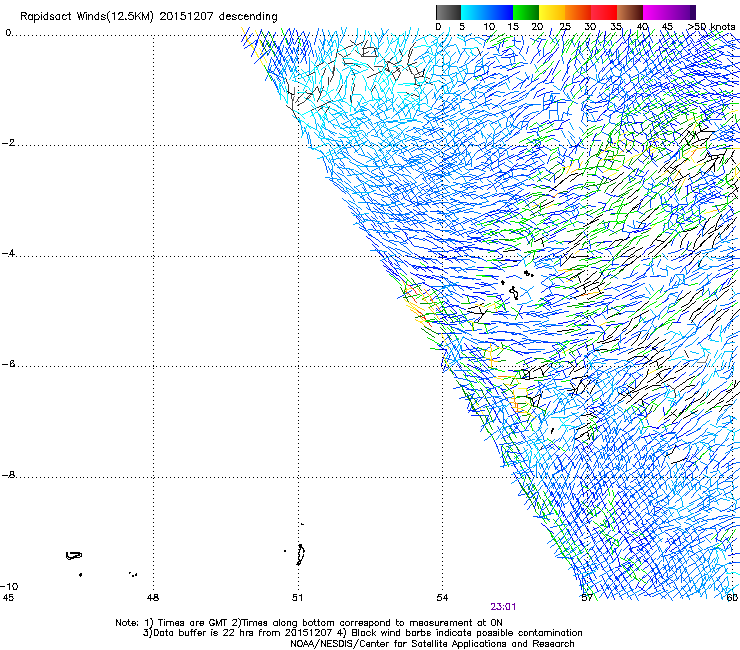Viewport: 740px width, 650px height.
Task: Click the '-2' latitude axis label
Action: 8,143
